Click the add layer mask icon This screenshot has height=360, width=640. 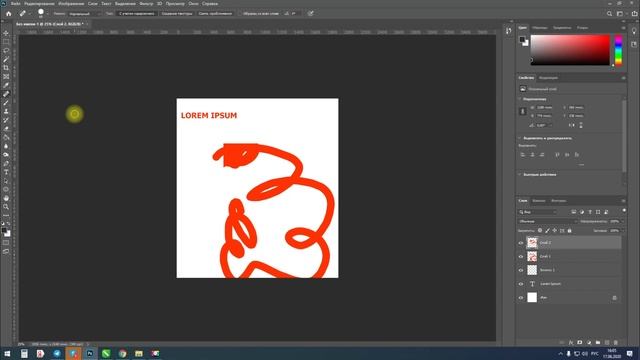coord(580,342)
